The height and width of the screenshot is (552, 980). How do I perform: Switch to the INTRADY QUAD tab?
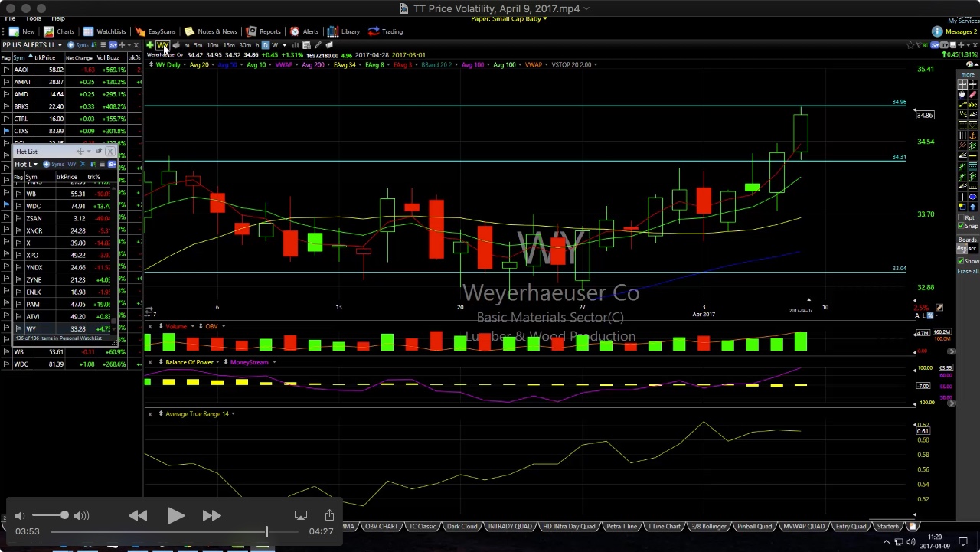(510, 527)
